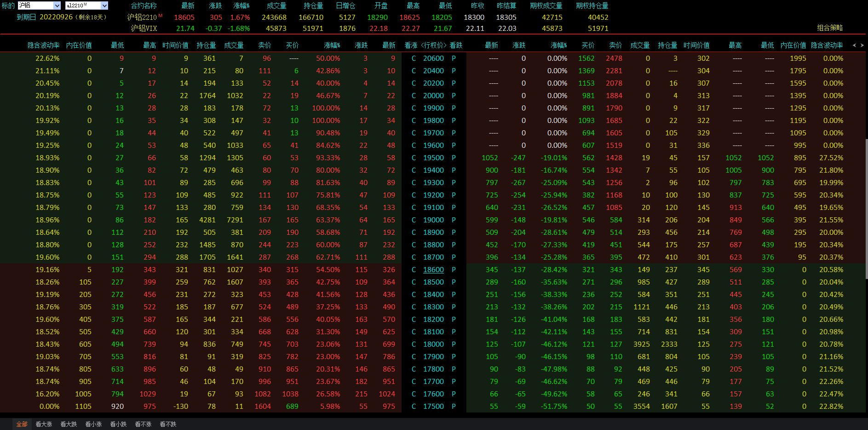Select the strike 18500 row
This screenshot has width=868, height=430.
point(433,282)
